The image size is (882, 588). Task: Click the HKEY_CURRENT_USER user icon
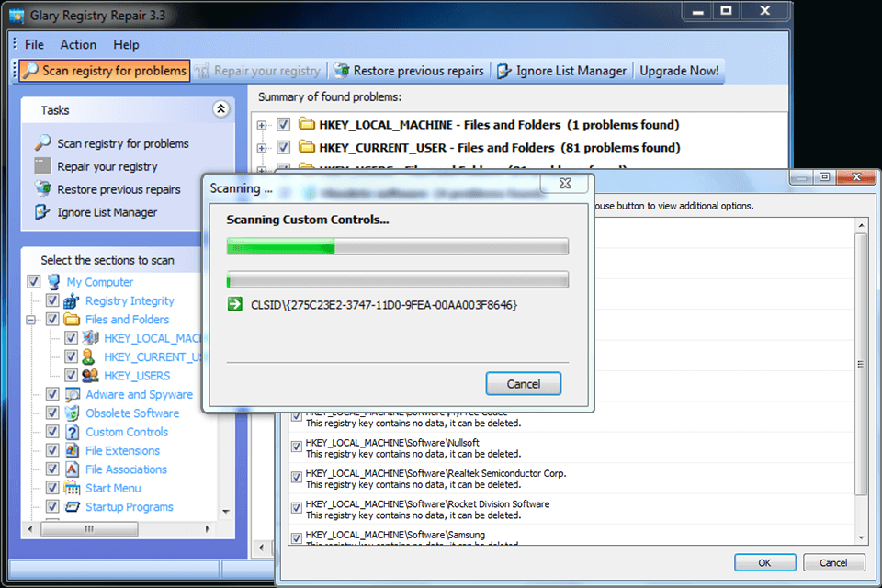(x=88, y=356)
